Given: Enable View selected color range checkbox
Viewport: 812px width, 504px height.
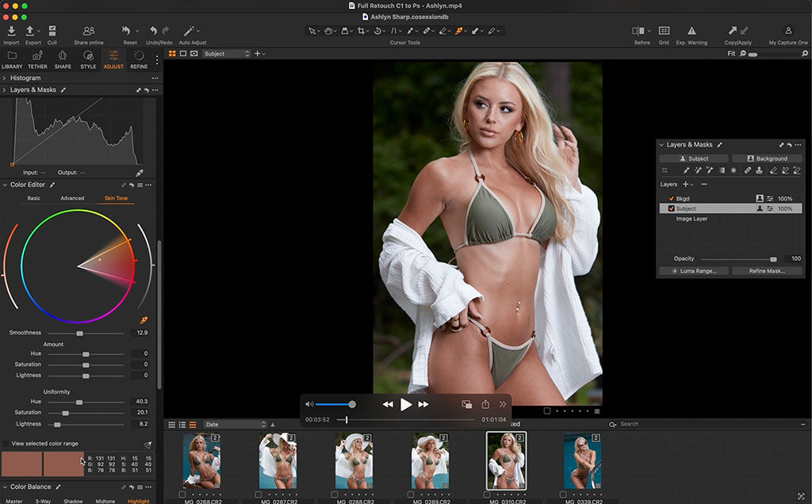Looking at the screenshot, I should pyautogui.click(x=6, y=444).
